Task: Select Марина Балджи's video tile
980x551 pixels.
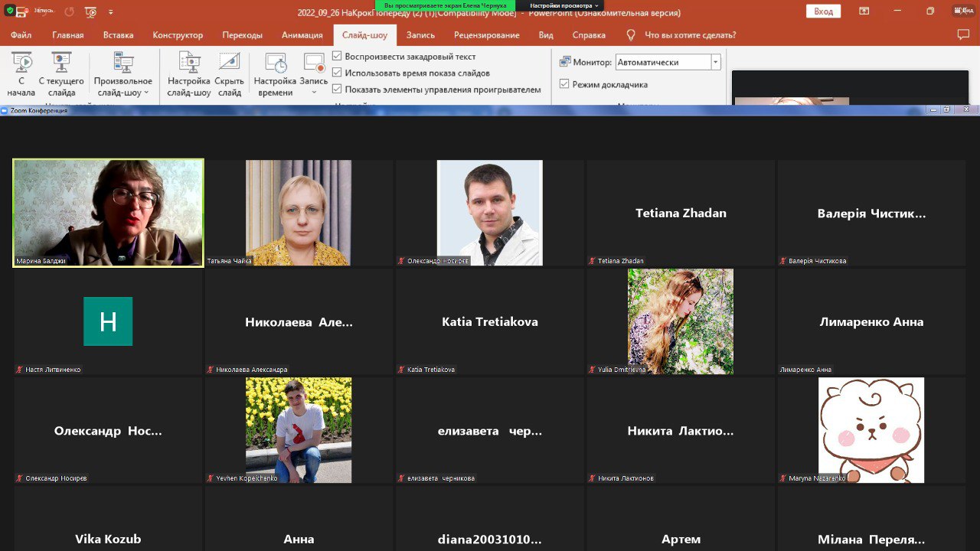Action: 109,212
